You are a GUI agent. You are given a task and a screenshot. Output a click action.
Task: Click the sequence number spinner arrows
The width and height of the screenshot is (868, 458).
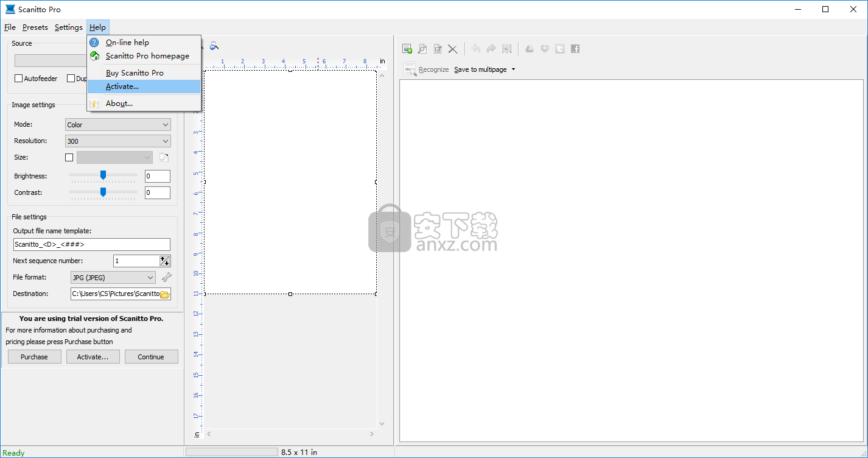point(165,261)
